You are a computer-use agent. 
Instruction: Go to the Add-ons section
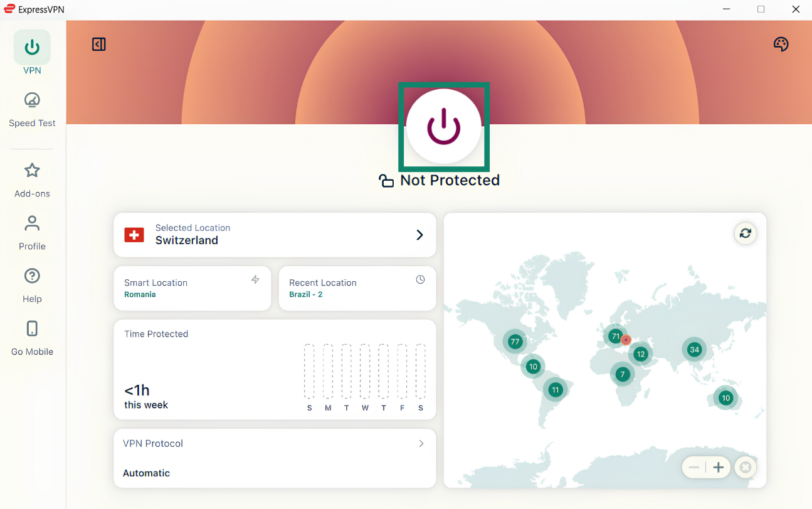click(32, 180)
